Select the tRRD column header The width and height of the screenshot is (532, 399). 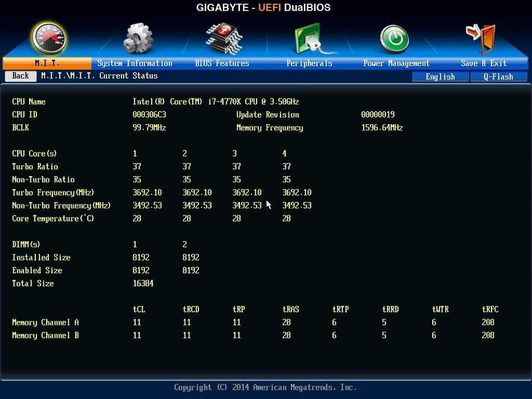[x=391, y=310]
